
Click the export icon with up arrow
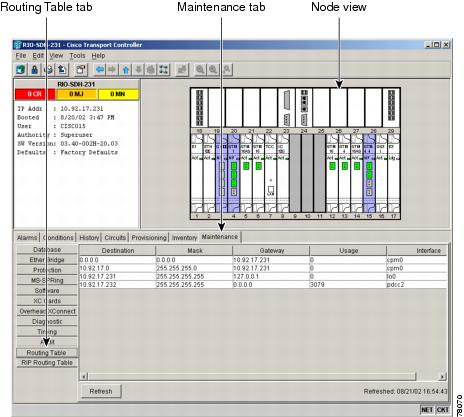62,70
